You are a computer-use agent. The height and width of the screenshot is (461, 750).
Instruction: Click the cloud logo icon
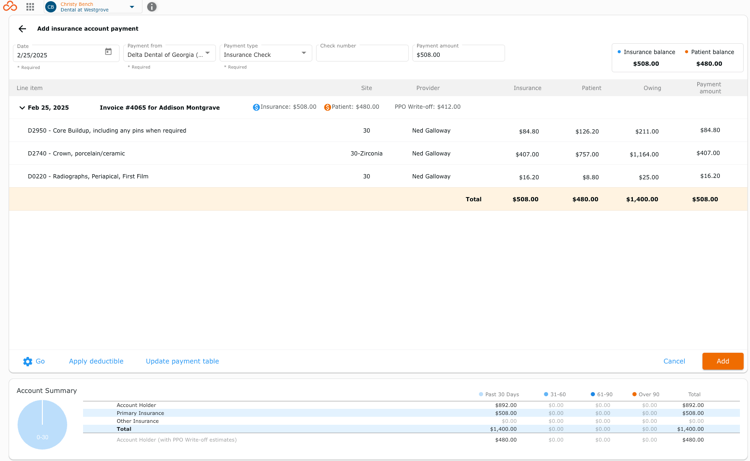coord(10,7)
